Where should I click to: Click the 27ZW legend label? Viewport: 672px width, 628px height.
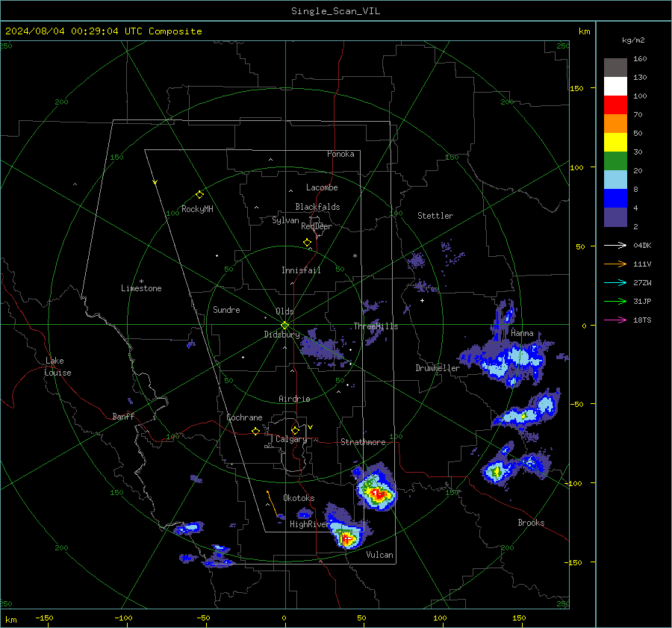pos(642,283)
